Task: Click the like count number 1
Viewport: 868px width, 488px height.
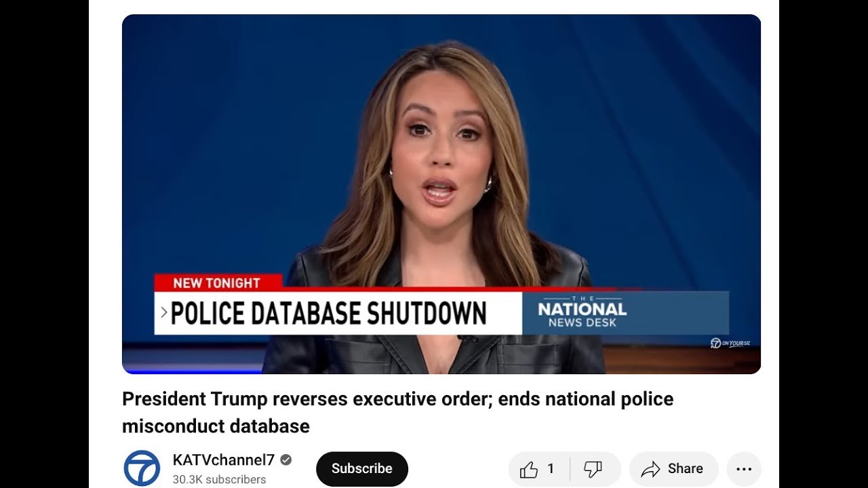Action: (x=551, y=469)
